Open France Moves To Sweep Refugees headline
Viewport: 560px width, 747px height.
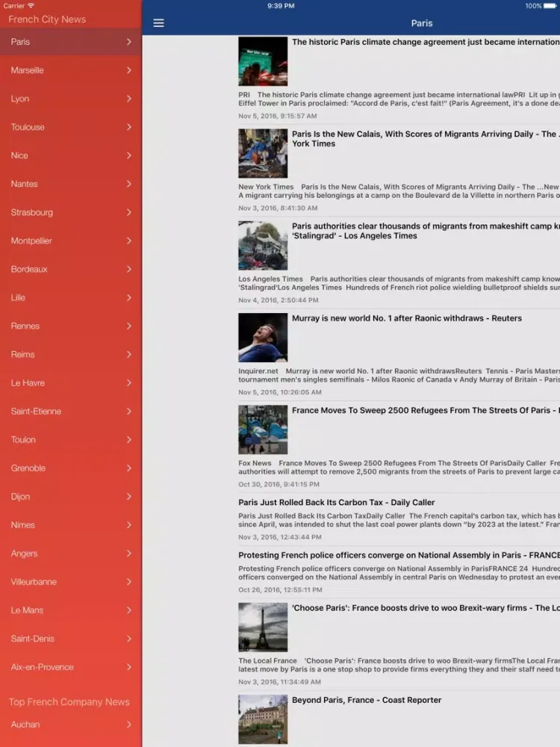coord(426,410)
